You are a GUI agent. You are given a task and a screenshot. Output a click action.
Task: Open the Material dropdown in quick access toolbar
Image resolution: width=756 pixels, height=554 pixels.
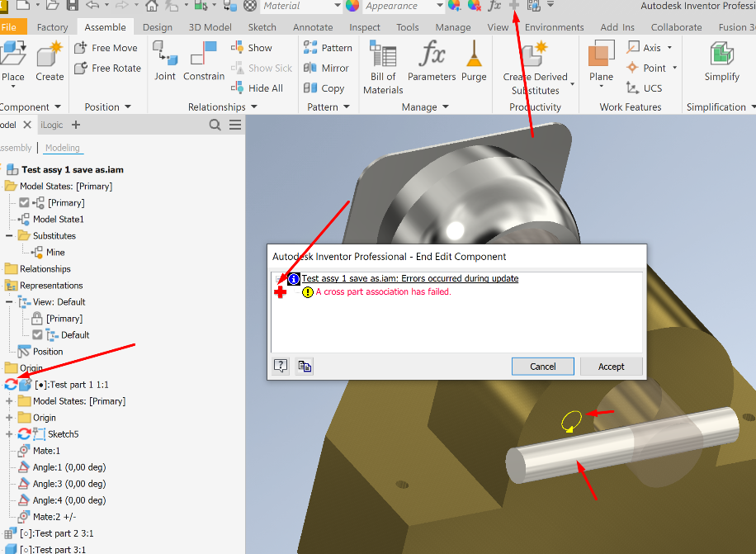tap(338, 7)
